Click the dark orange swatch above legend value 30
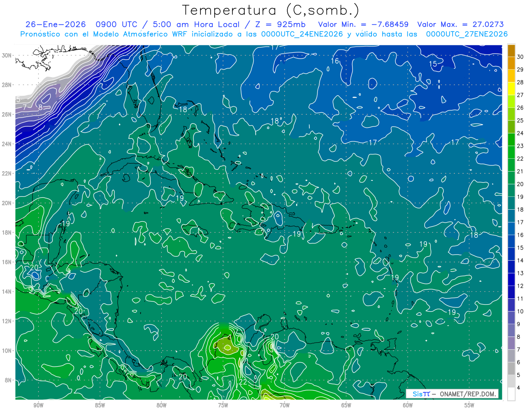This screenshot has width=532, height=411. coord(511,51)
